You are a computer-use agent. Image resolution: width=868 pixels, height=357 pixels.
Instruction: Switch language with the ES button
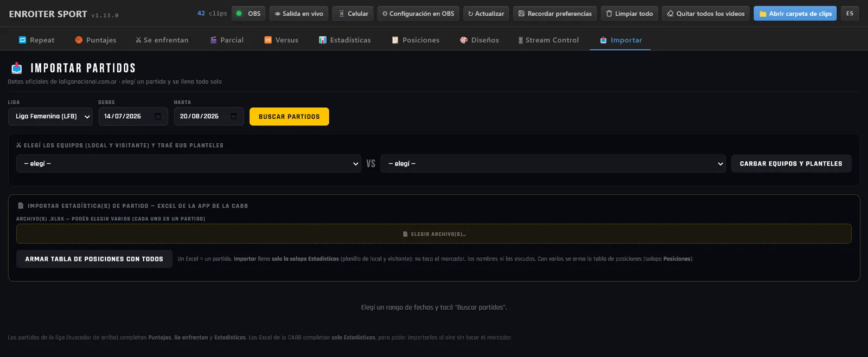850,14
